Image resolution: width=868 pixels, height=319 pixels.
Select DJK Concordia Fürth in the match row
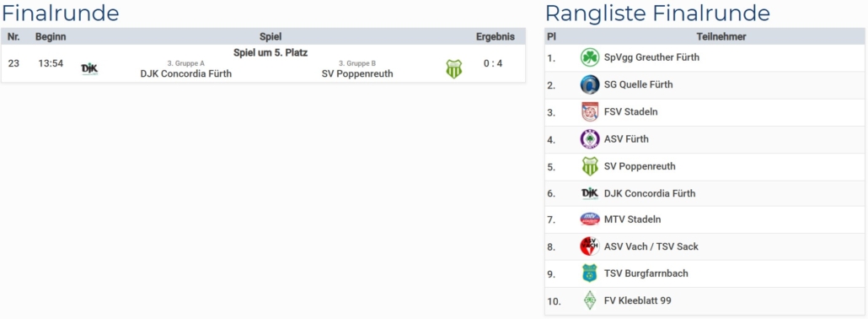186,73
